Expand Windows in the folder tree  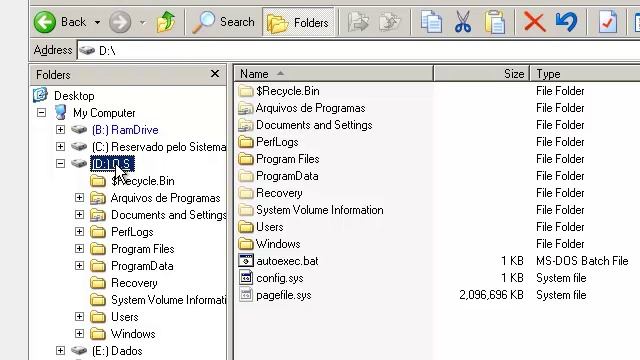80,334
